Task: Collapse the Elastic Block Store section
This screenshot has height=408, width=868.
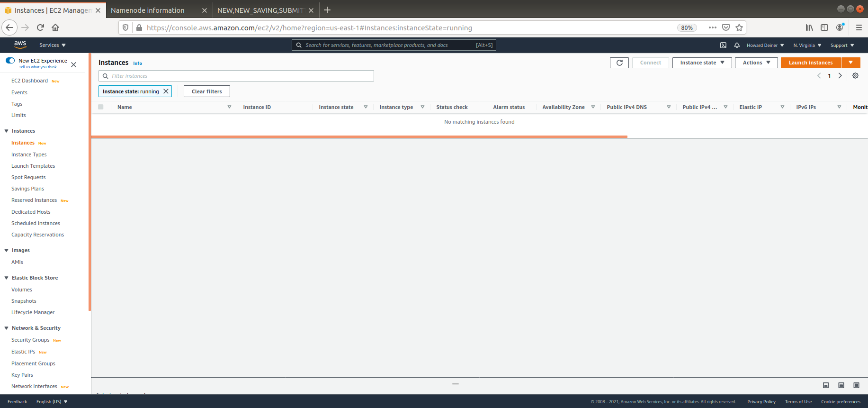Action: click(6, 278)
